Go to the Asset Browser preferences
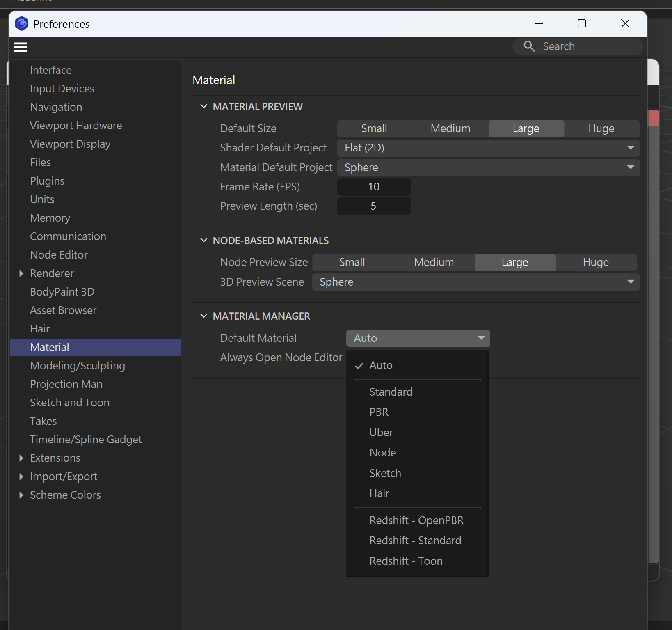Screen dimensions: 672x630 coord(63,310)
